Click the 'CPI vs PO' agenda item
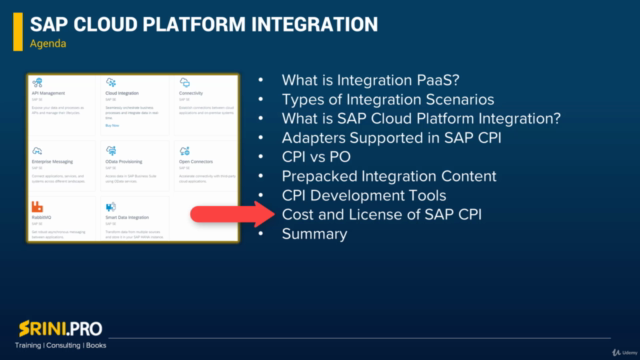 pyautogui.click(x=316, y=157)
